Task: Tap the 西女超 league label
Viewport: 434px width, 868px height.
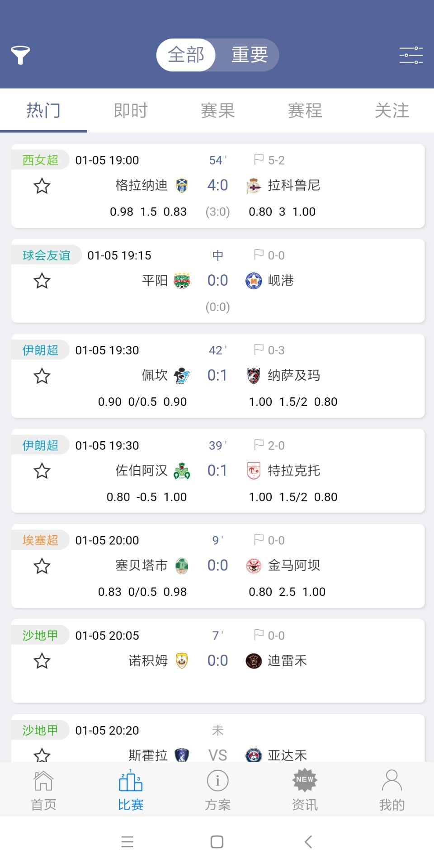Action: click(40, 160)
